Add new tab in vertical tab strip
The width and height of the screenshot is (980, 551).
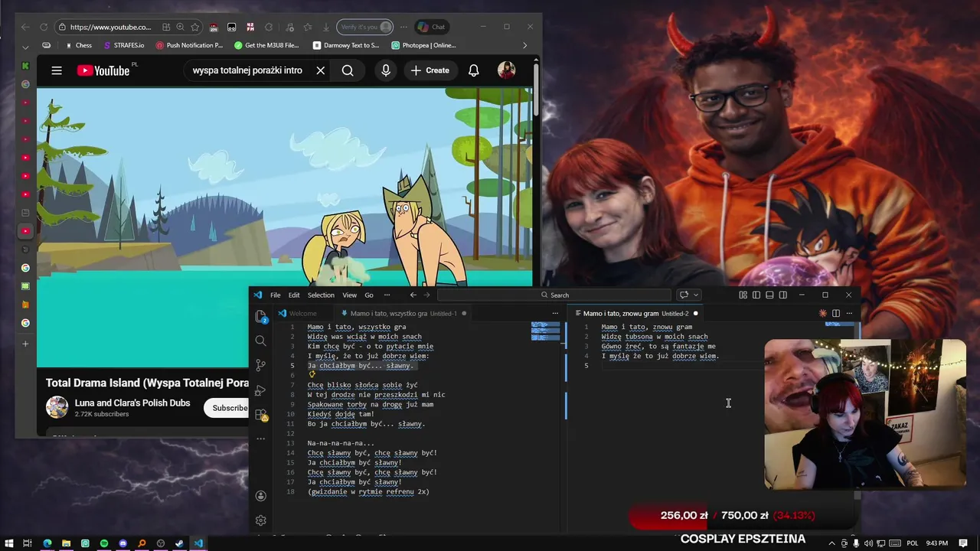pos(25,344)
